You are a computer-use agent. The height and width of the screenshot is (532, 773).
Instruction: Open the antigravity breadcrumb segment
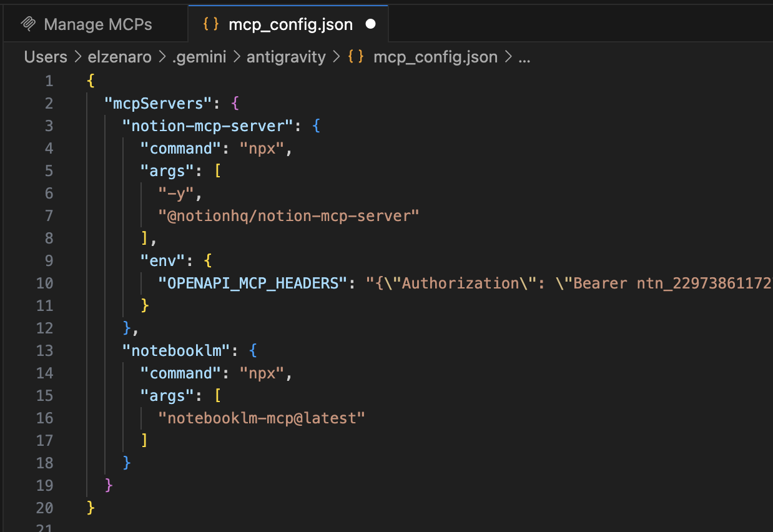286,57
